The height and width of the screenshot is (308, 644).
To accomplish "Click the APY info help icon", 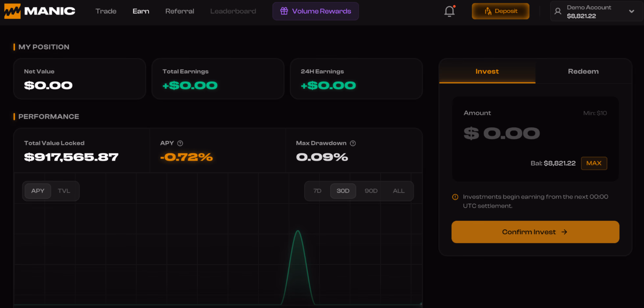I will [x=180, y=143].
